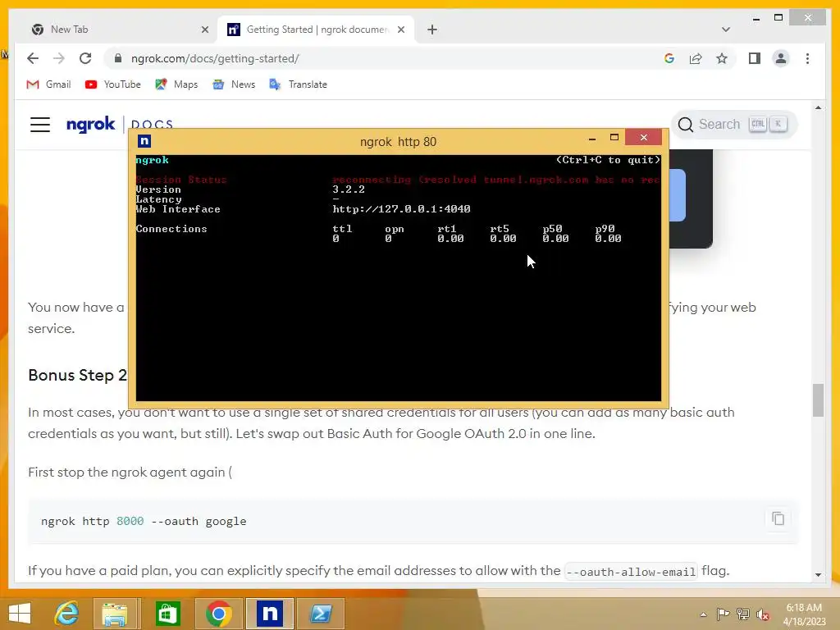Open Action Center flag in tray

(x=723, y=614)
